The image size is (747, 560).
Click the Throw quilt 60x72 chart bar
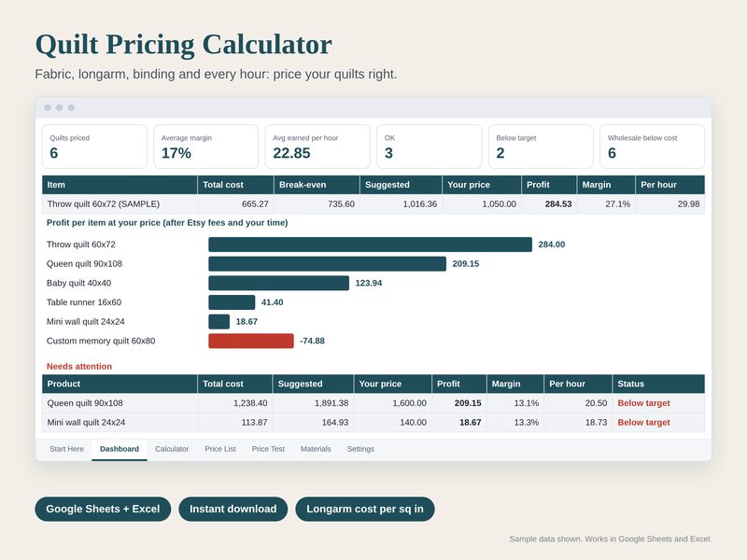370,245
